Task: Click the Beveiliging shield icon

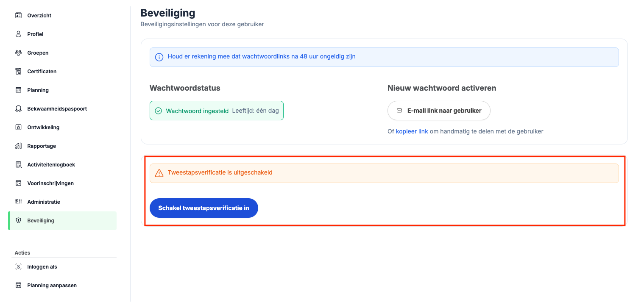Action: (x=18, y=221)
